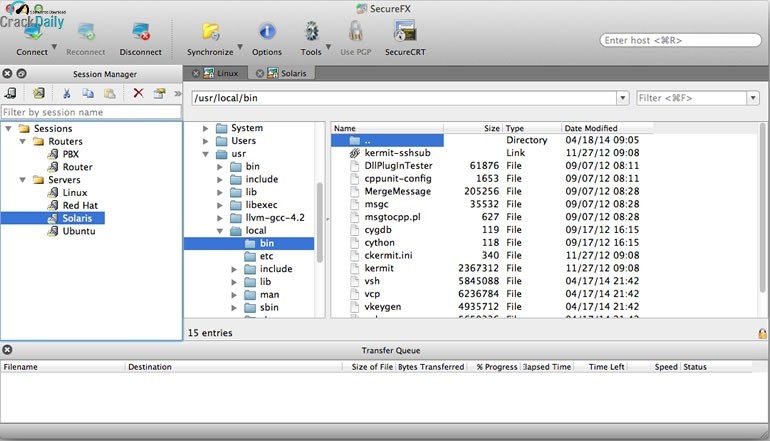Click the Use PGP padlock icon
The width and height of the screenshot is (770, 441).
tap(356, 31)
